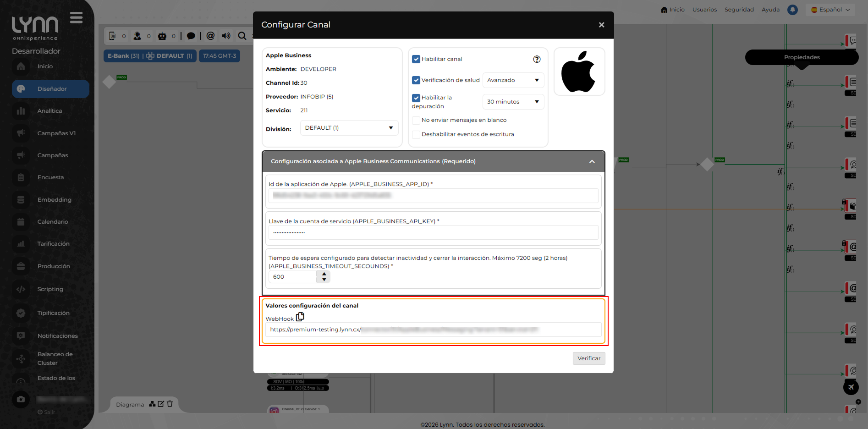Click the @ email icon in the toolbar
868x429 pixels.
210,36
